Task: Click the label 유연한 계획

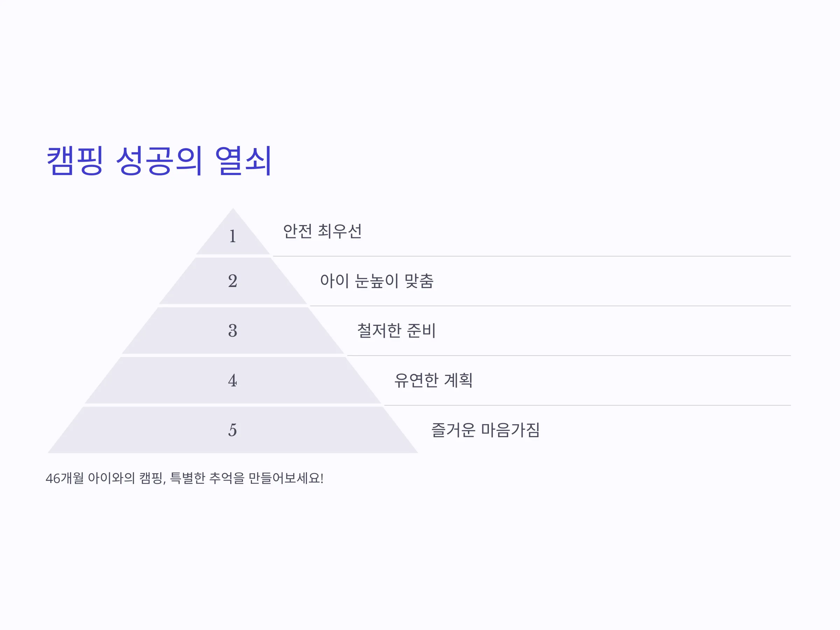Action: point(434,380)
